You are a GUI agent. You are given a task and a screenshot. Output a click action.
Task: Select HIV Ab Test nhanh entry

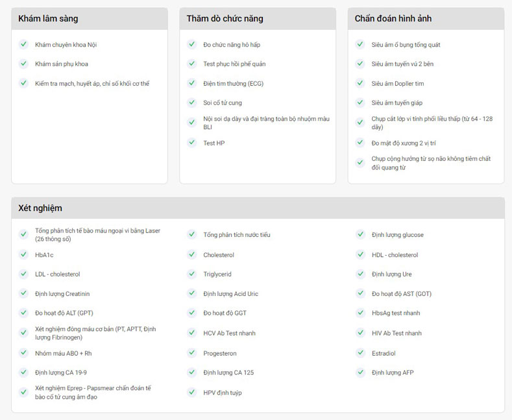pyautogui.click(x=396, y=333)
